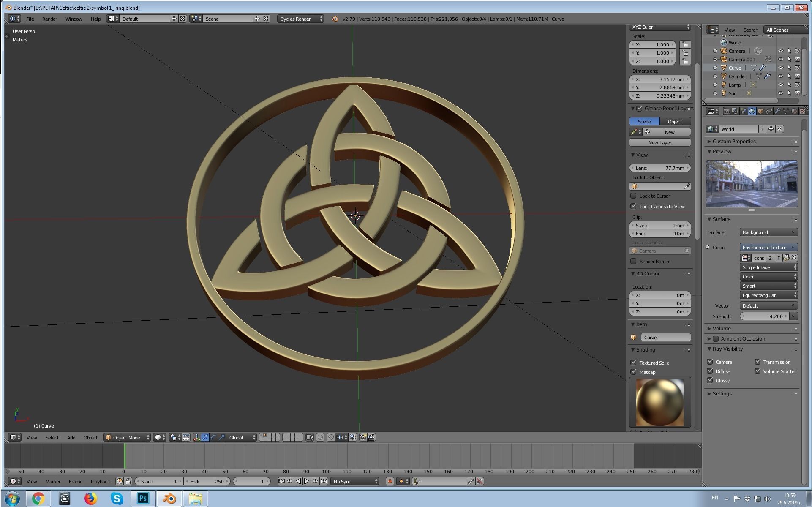Open the Render properties tab (camera icon)

click(727, 111)
